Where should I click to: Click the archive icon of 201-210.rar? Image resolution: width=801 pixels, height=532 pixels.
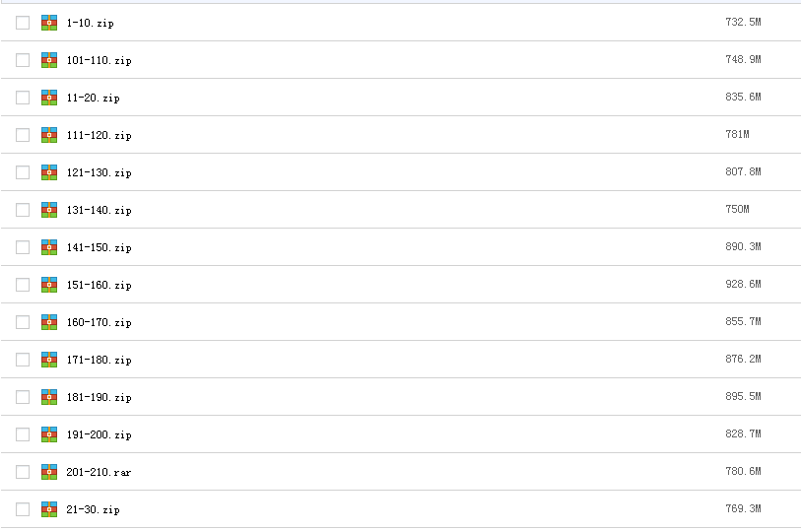(x=49, y=472)
